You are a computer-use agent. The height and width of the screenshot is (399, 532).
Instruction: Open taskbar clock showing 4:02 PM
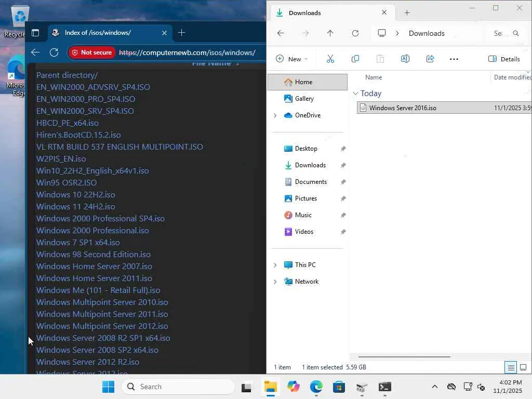coord(508,387)
